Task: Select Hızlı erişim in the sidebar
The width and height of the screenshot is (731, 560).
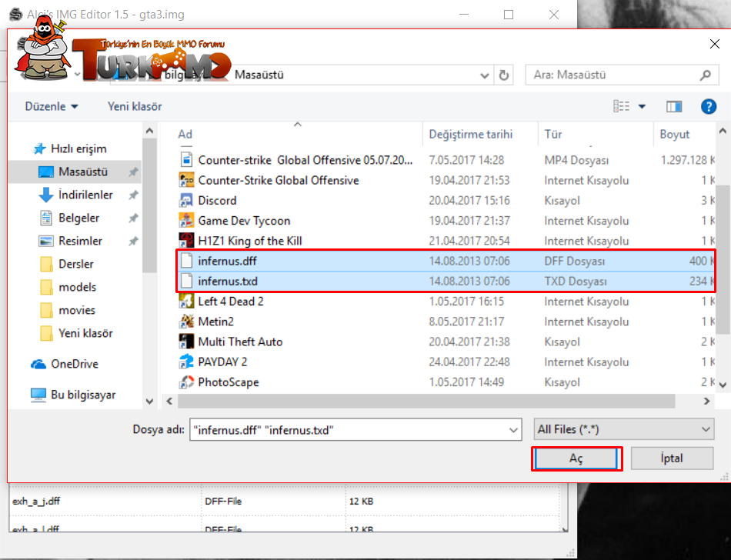Action: (78, 148)
